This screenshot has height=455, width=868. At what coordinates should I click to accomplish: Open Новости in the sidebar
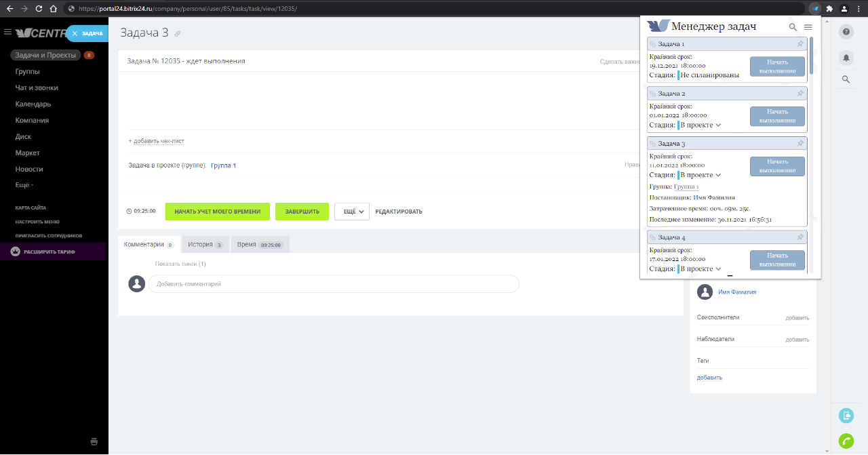click(29, 169)
